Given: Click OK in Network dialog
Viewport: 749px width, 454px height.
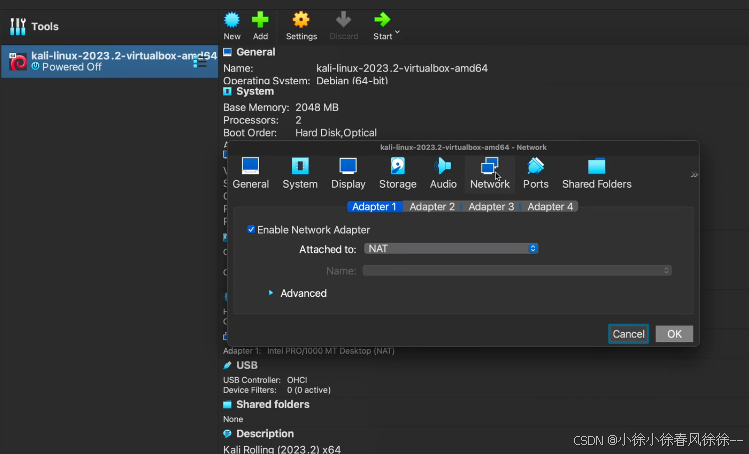Looking at the screenshot, I should point(674,334).
